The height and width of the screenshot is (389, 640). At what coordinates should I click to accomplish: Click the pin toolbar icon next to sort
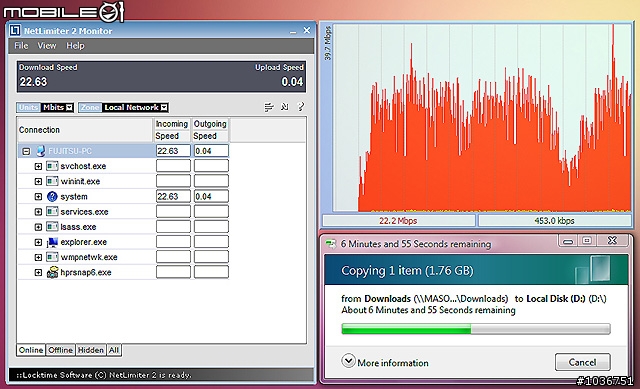point(284,107)
